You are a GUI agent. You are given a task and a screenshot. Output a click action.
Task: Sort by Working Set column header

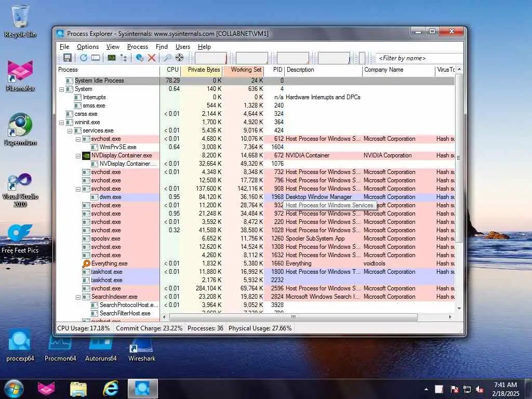tap(243, 70)
